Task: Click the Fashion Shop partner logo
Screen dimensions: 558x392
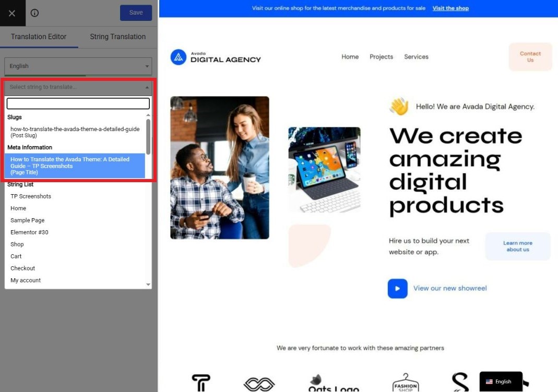Action: point(406,383)
